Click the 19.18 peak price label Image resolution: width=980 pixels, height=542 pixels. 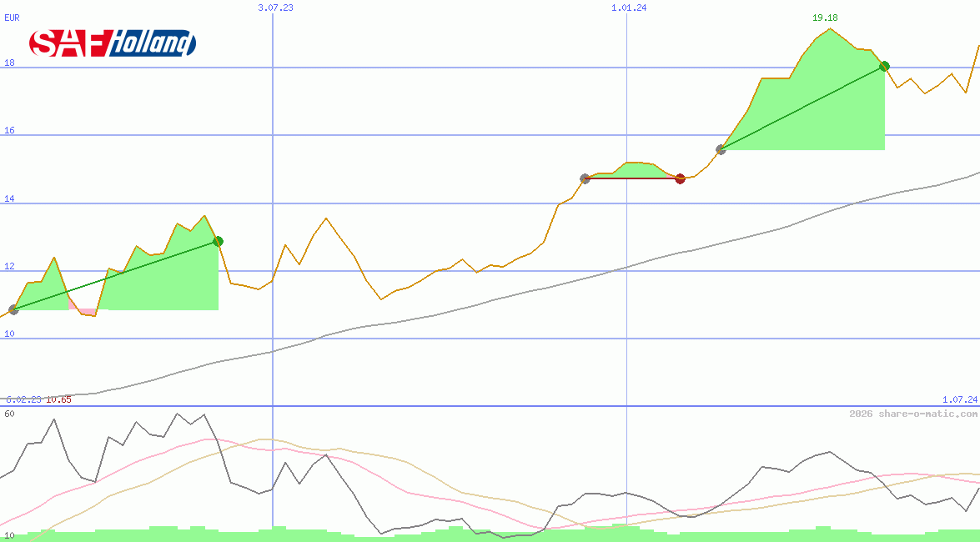point(825,18)
